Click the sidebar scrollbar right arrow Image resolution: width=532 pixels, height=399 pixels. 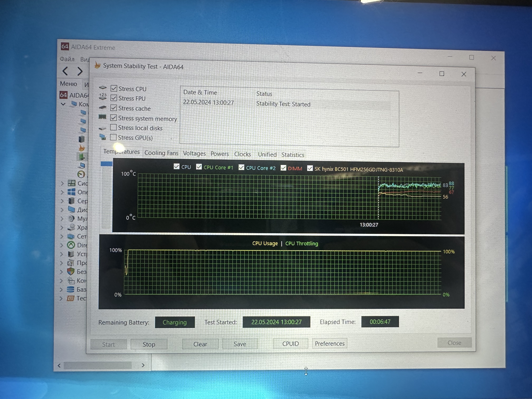coord(143,365)
